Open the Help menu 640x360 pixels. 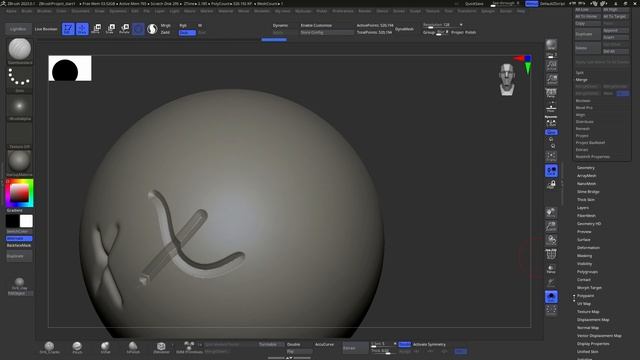[x=521, y=11]
